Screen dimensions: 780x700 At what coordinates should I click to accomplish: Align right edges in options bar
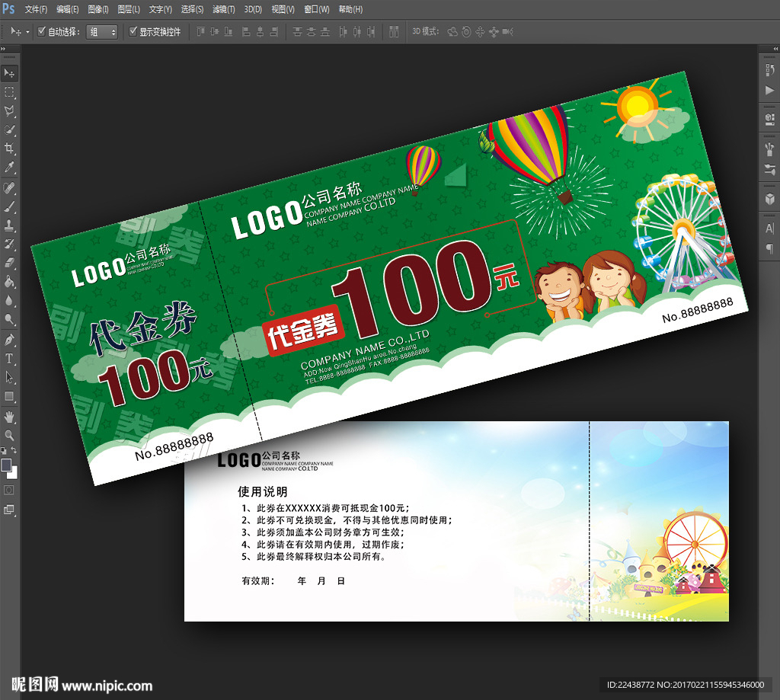coord(273,32)
